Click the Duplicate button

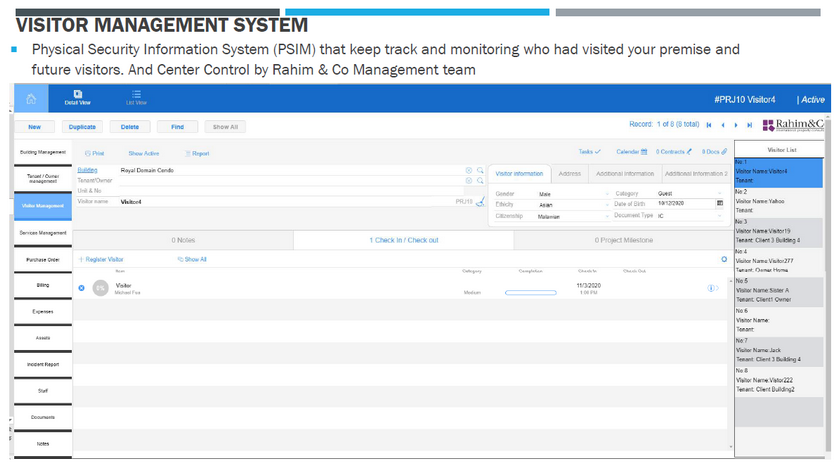coord(82,127)
